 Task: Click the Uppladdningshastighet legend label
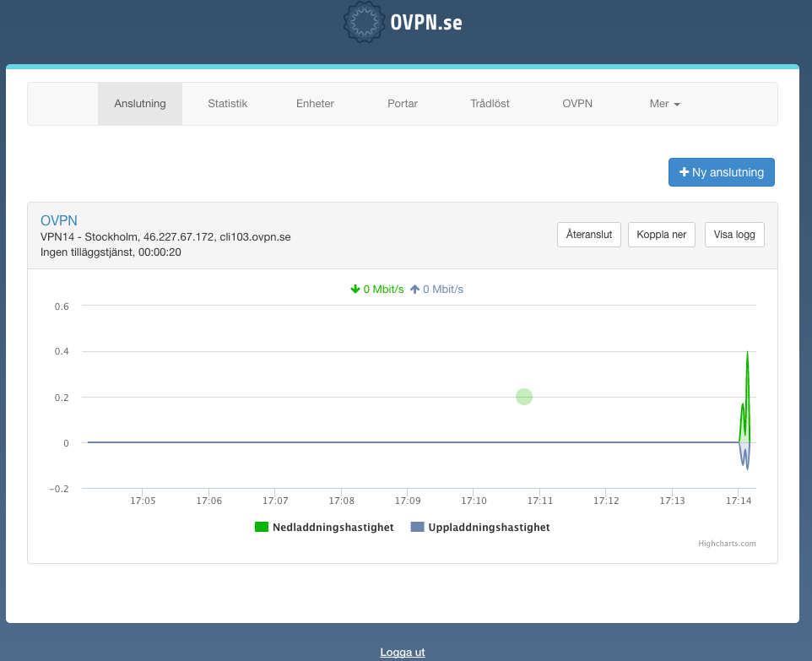(x=489, y=528)
